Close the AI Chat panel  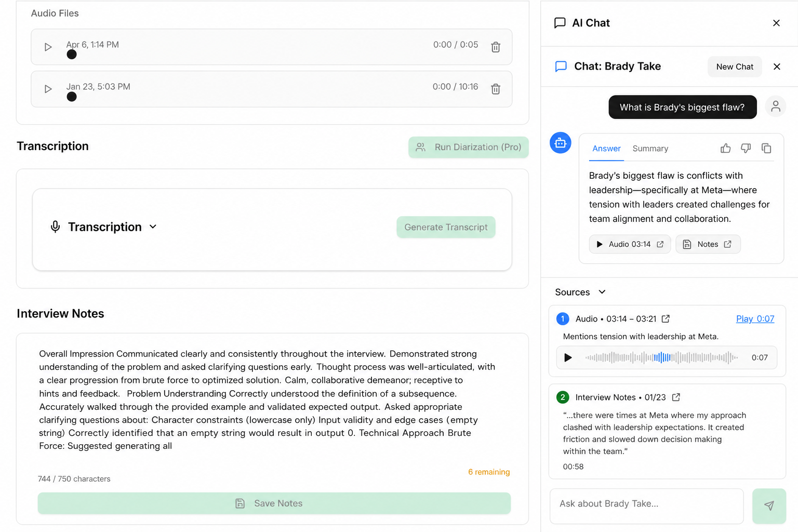pyautogui.click(x=776, y=23)
